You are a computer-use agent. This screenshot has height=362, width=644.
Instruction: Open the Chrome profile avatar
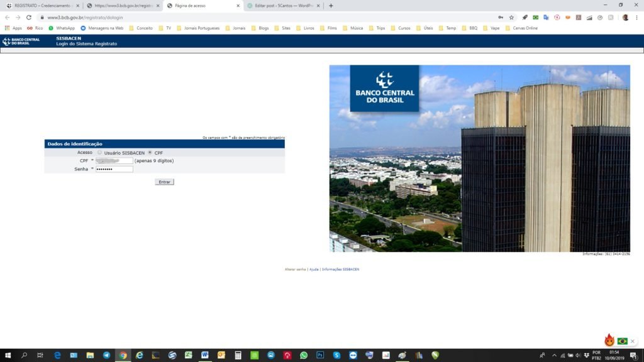pyautogui.click(x=626, y=17)
